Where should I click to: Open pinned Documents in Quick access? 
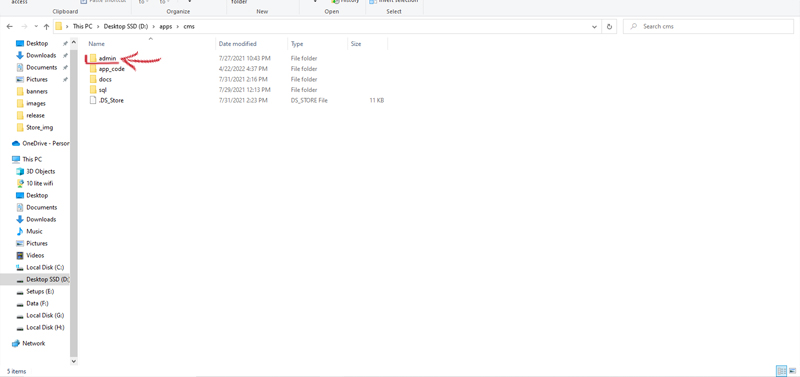click(41, 67)
